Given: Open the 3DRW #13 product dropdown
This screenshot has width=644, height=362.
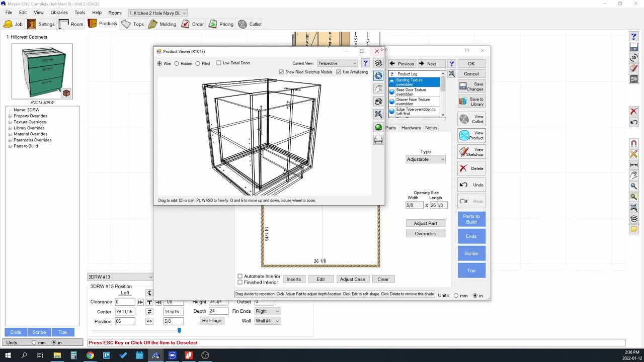Looking at the screenshot, I should (120, 277).
